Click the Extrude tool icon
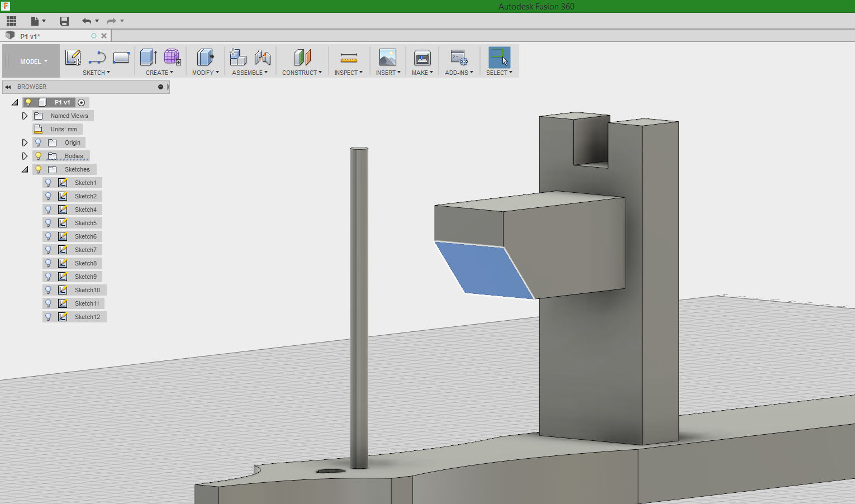Screen dimensions: 855x504 (148, 57)
